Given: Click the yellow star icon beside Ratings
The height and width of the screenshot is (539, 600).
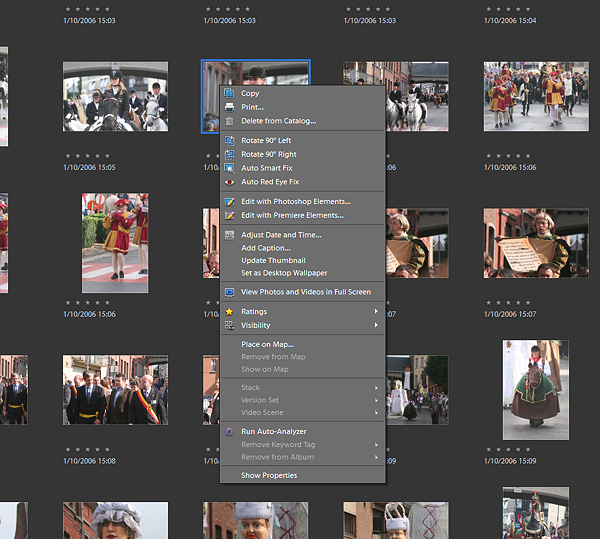Looking at the screenshot, I should pos(229,312).
